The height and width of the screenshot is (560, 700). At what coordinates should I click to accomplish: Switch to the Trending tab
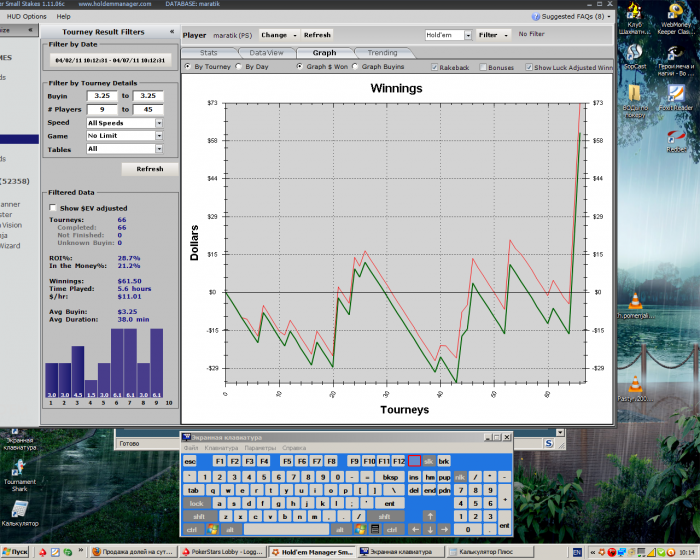[x=381, y=52]
